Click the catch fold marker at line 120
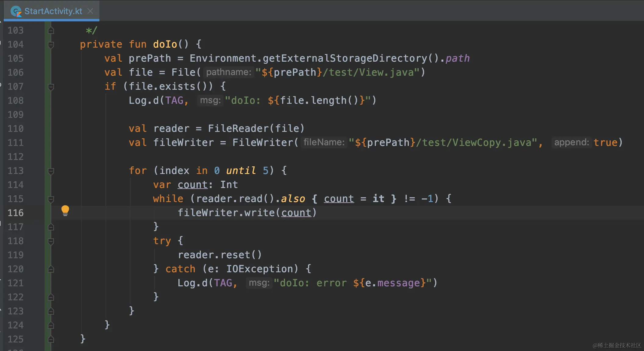Image resolution: width=644 pixels, height=351 pixels. [51, 269]
